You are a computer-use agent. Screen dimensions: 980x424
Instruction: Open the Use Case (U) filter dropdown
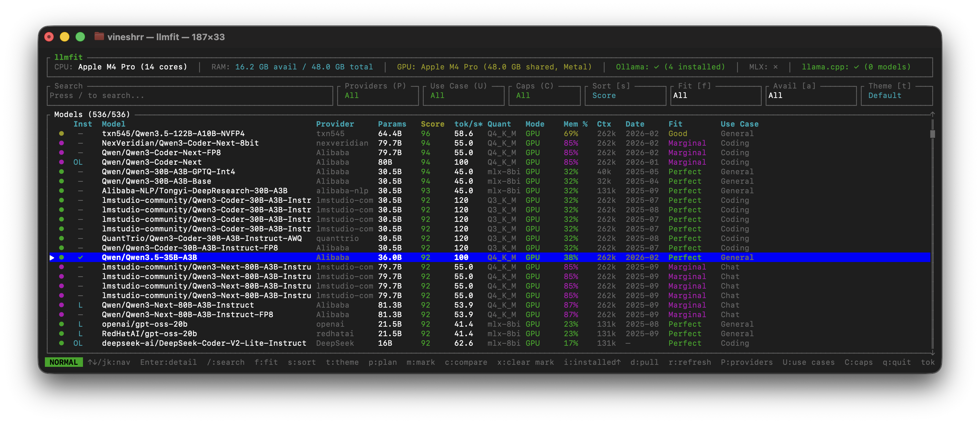(x=463, y=96)
